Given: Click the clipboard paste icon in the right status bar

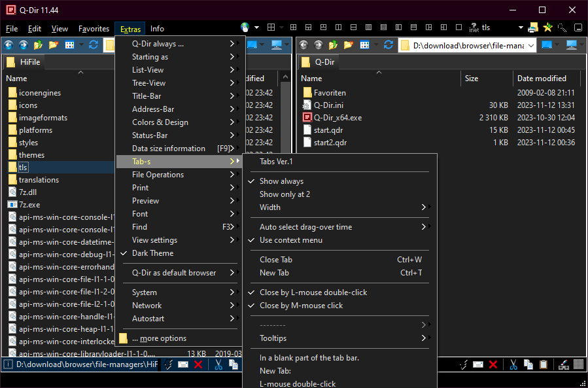Looking at the screenshot, I should [x=544, y=364].
